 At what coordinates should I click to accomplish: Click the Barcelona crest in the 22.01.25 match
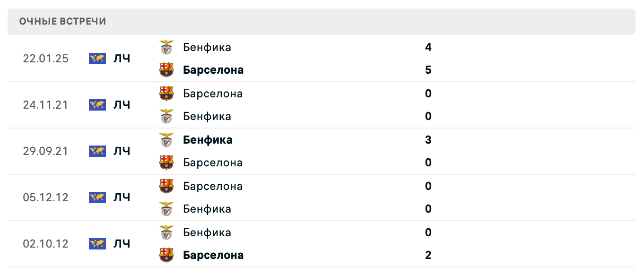click(x=166, y=69)
